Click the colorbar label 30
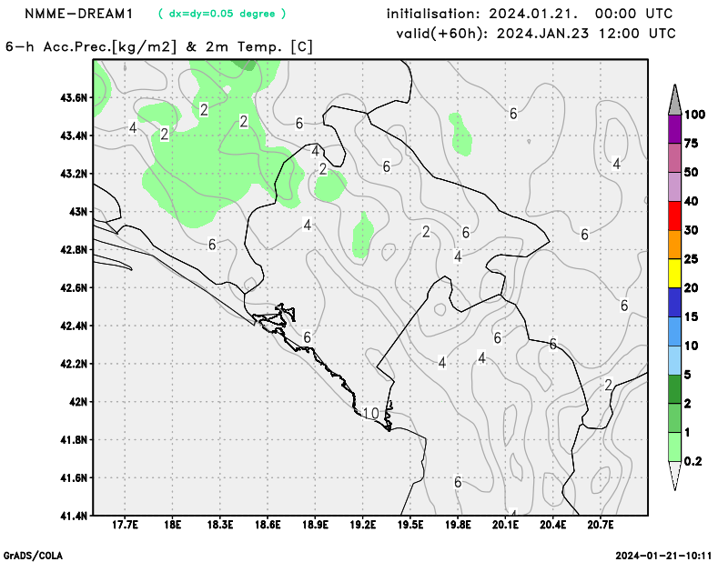 (x=691, y=230)
